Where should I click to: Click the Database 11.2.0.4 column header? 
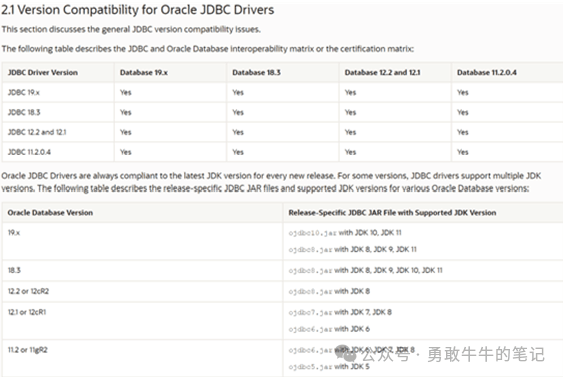tap(487, 73)
